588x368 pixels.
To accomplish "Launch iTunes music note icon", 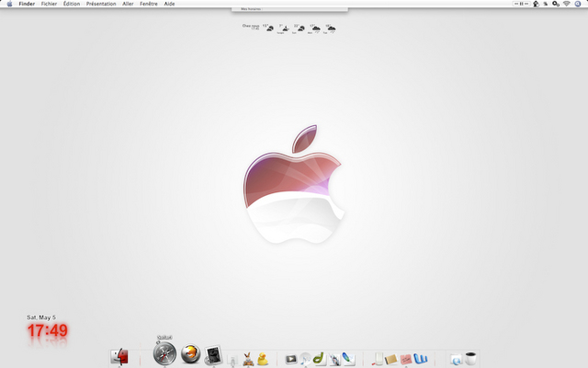I will click(x=305, y=360).
